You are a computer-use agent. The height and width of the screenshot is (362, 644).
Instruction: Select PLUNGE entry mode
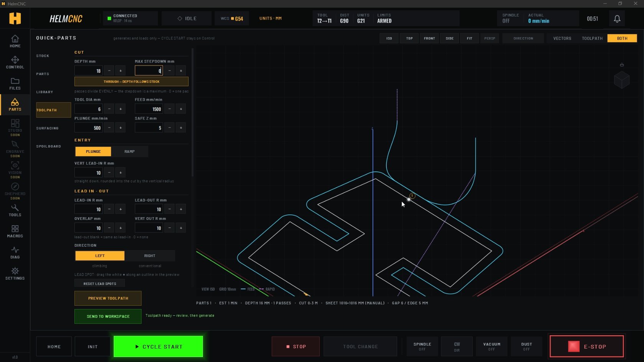93,151
